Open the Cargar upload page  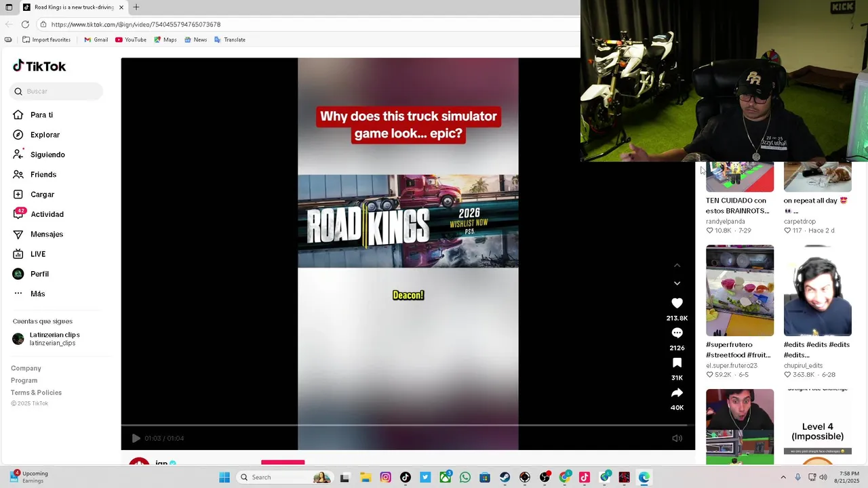coord(42,195)
